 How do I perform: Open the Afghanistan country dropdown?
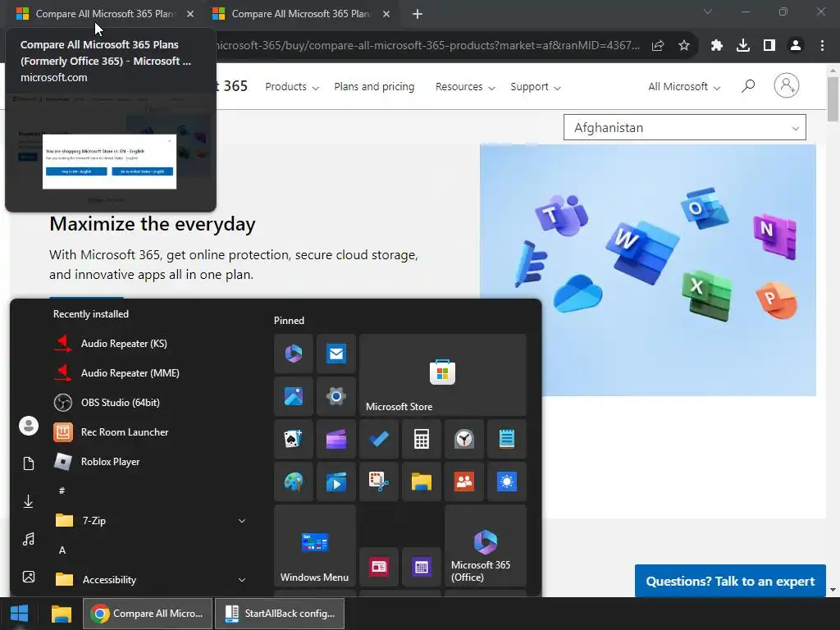pyautogui.click(x=684, y=127)
